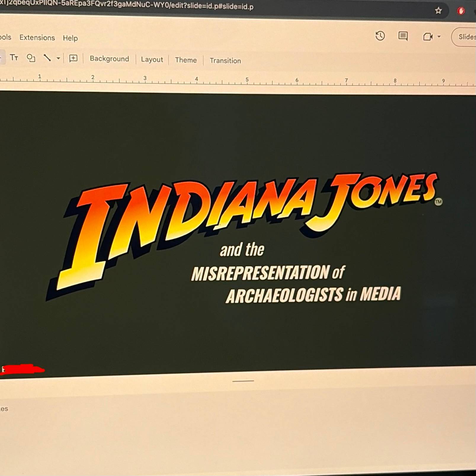476x476 pixels.
Task: Select the Text box tool
Action: coord(14,57)
